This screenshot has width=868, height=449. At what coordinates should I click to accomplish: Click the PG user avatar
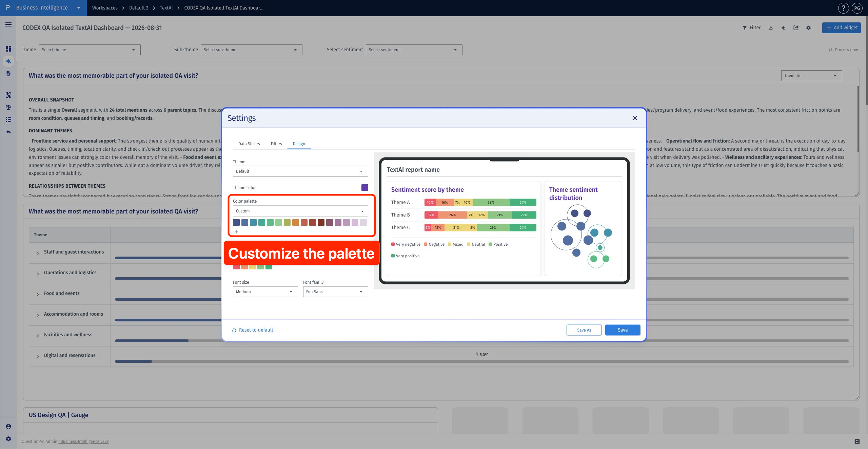857,8
